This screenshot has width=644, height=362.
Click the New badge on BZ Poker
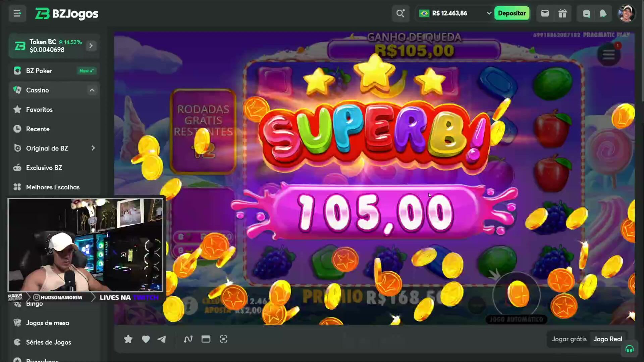coord(87,71)
